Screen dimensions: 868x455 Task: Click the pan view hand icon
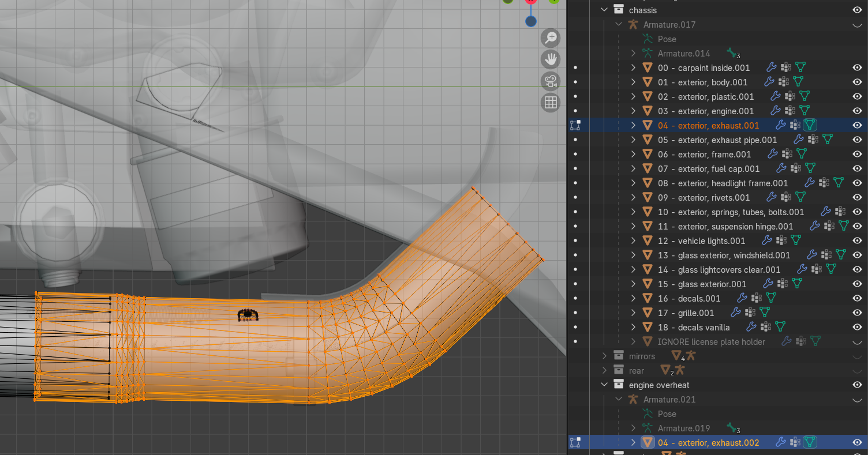(551, 59)
